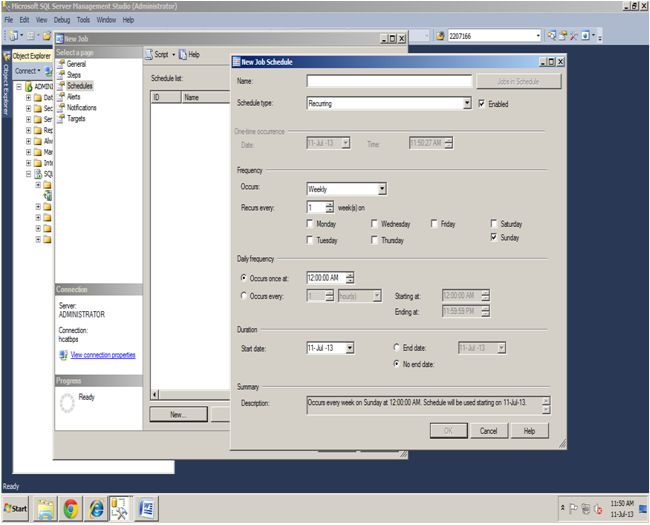This screenshot has height=525, width=650.
Task: Collapse the SQL Server Agent tree node
Action: [29, 174]
